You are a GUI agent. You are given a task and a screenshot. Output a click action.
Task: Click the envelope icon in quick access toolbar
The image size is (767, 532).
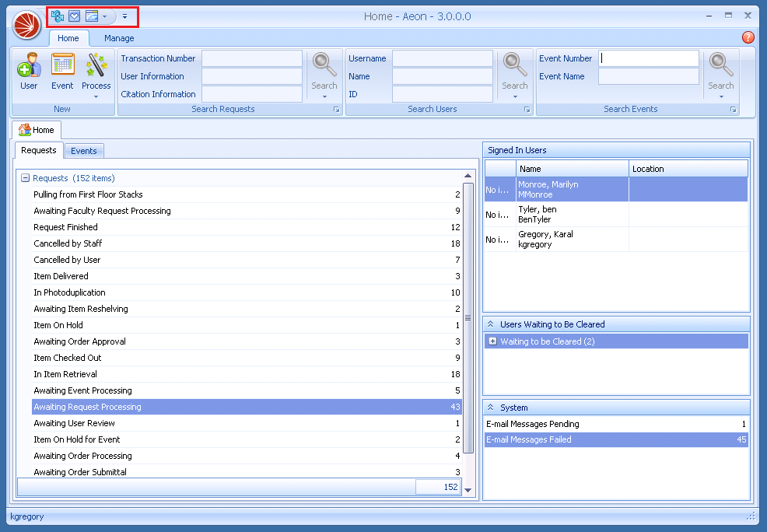75,16
